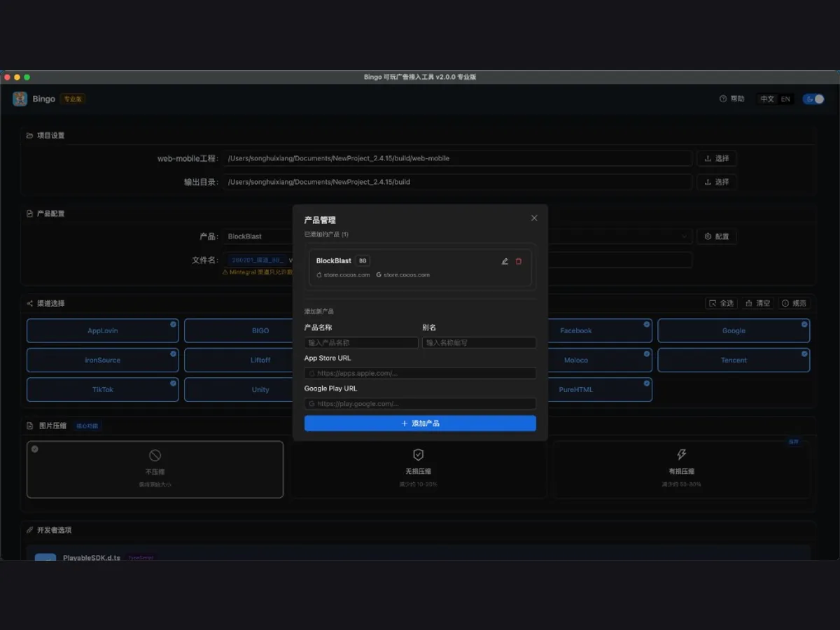The width and height of the screenshot is (840, 630).
Task: Select the 无损压缩 compression option
Action: click(x=419, y=469)
